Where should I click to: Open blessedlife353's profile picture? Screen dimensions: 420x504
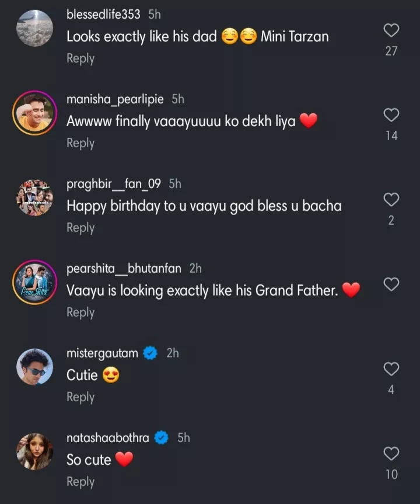click(x=35, y=28)
